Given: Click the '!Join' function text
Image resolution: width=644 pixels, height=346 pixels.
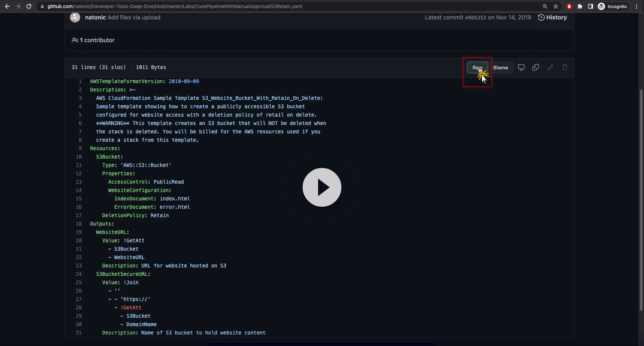Looking at the screenshot, I should tap(131, 282).
